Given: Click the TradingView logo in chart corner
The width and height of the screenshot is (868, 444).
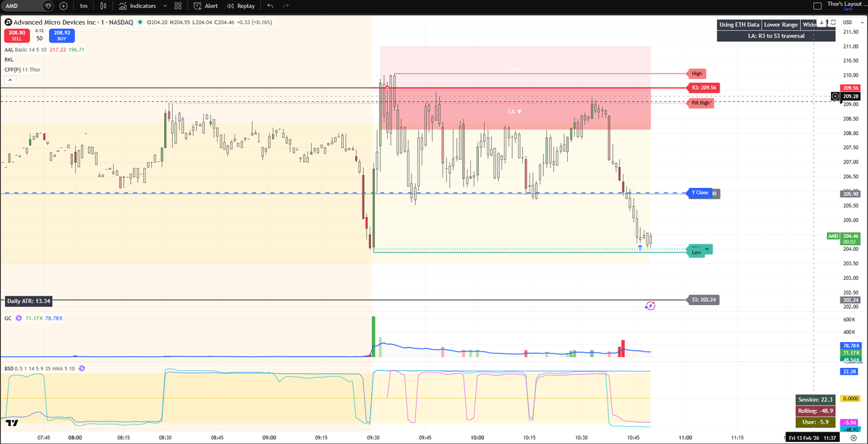Looking at the screenshot, I should [x=12, y=422].
